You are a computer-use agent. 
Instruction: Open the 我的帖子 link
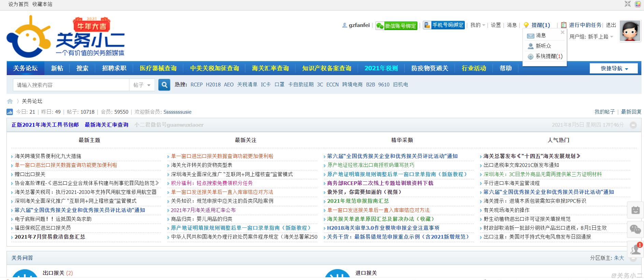(x=604, y=112)
